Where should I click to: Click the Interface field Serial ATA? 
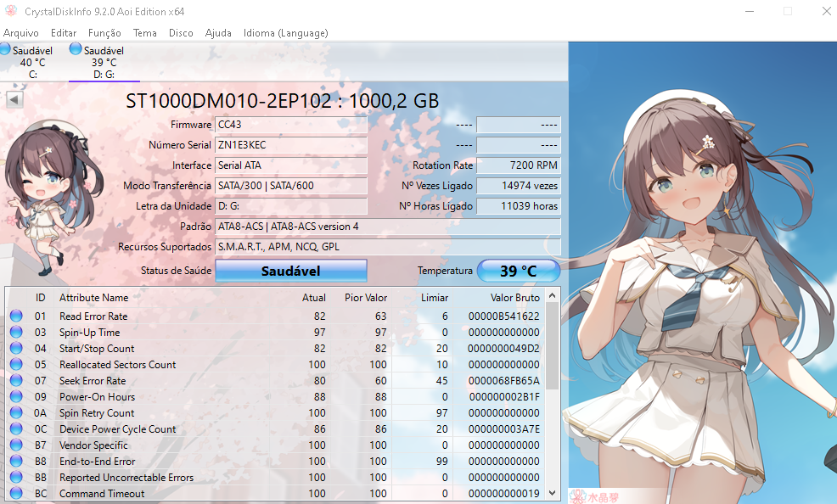(291, 165)
